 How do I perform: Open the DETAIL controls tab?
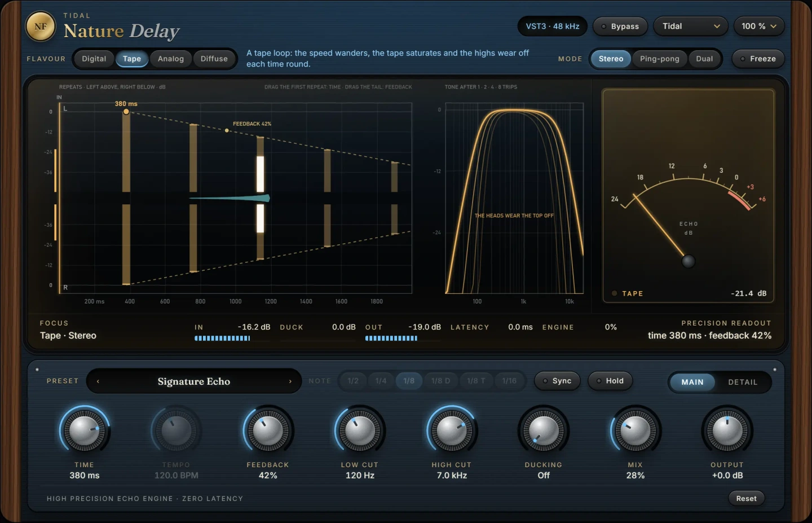pyautogui.click(x=743, y=382)
